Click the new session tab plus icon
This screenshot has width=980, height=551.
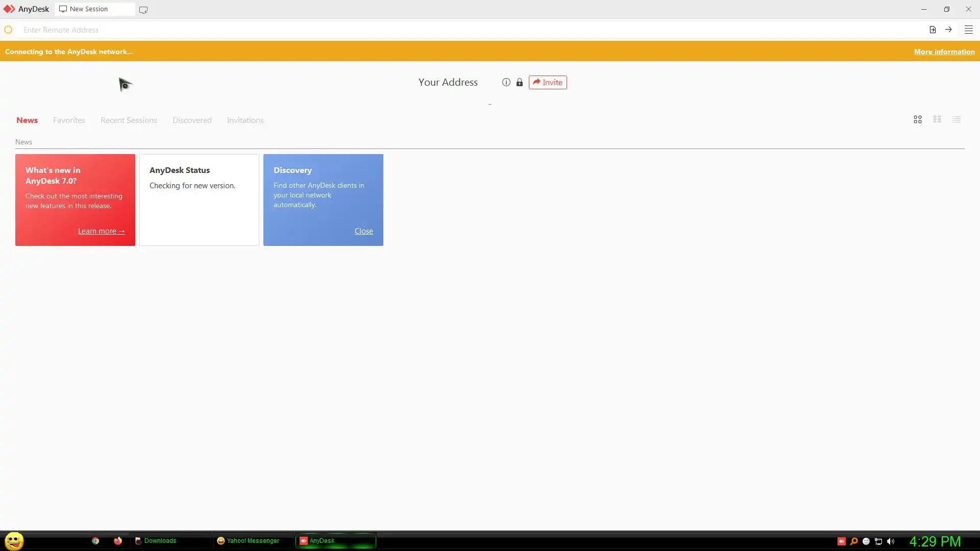[x=143, y=10]
